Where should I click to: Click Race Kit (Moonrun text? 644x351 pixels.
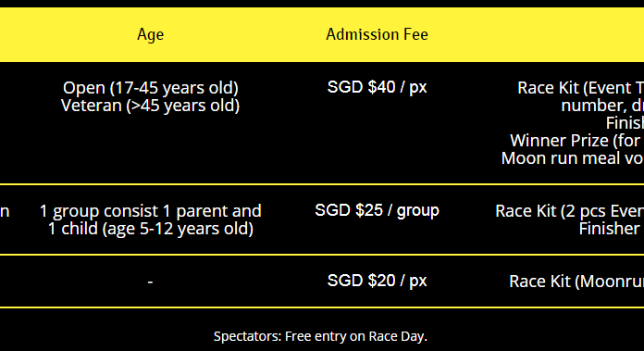576,282
